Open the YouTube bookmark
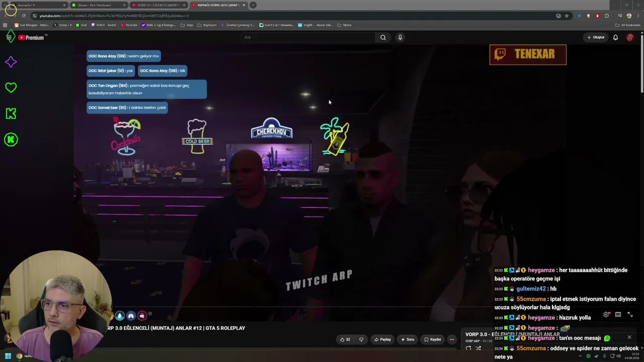This screenshot has width=644, height=362. click(x=129, y=25)
